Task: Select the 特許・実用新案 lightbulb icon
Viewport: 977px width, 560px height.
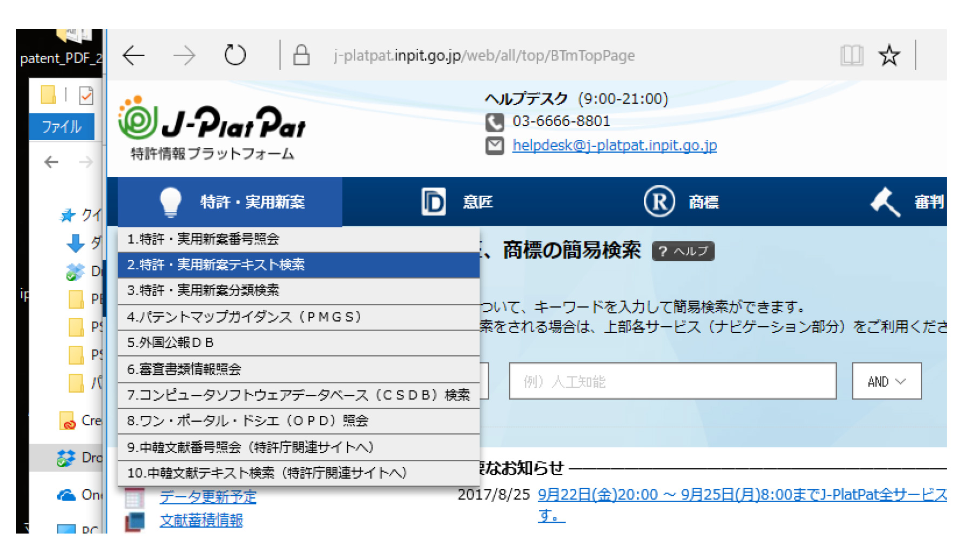Action: click(x=172, y=202)
